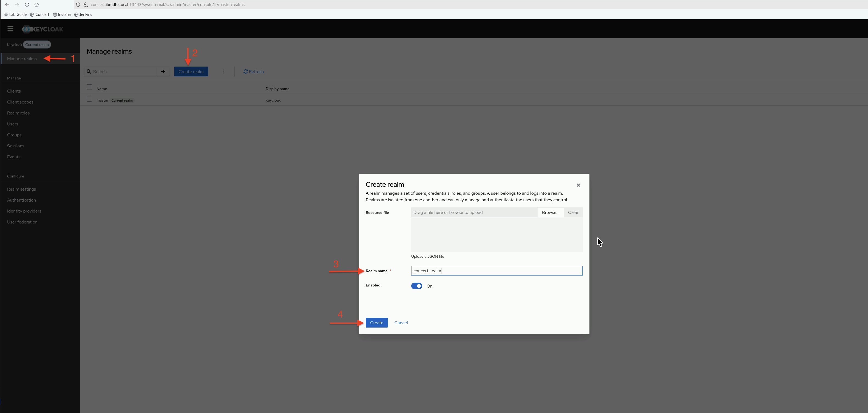The height and width of the screenshot is (413, 868).
Task: Open the master realm link
Action: coord(103,100)
